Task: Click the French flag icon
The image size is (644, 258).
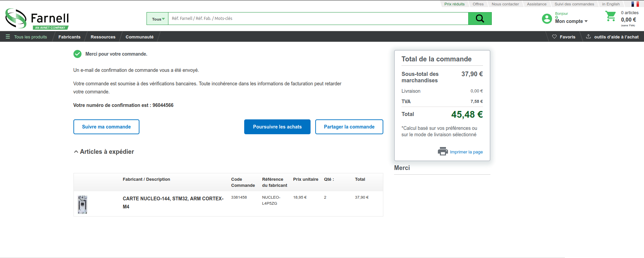Action: 635,4
